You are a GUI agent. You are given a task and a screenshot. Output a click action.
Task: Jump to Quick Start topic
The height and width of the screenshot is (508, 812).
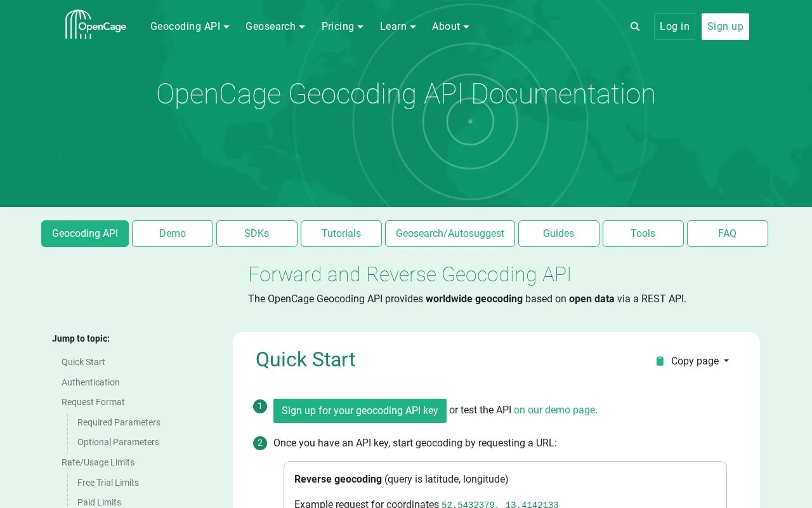pos(83,362)
